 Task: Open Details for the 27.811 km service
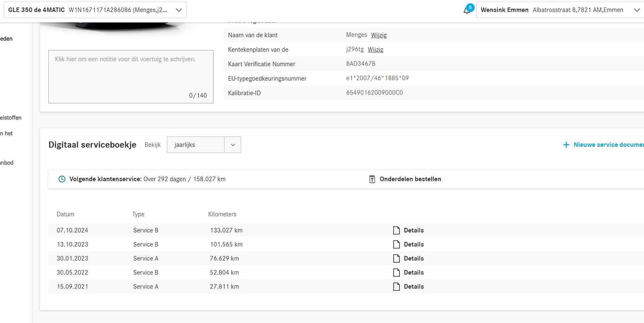pos(414,287)
